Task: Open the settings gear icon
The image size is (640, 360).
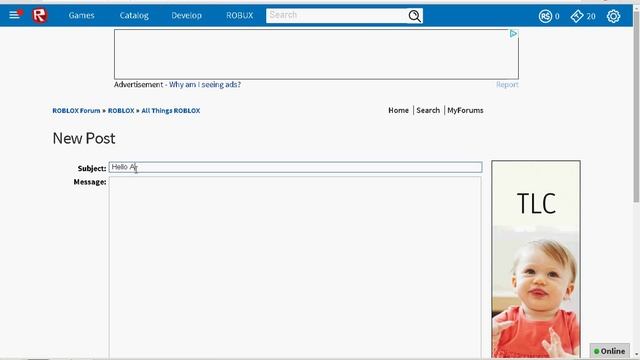Action: pyautogui.click(x=613, y=16)
